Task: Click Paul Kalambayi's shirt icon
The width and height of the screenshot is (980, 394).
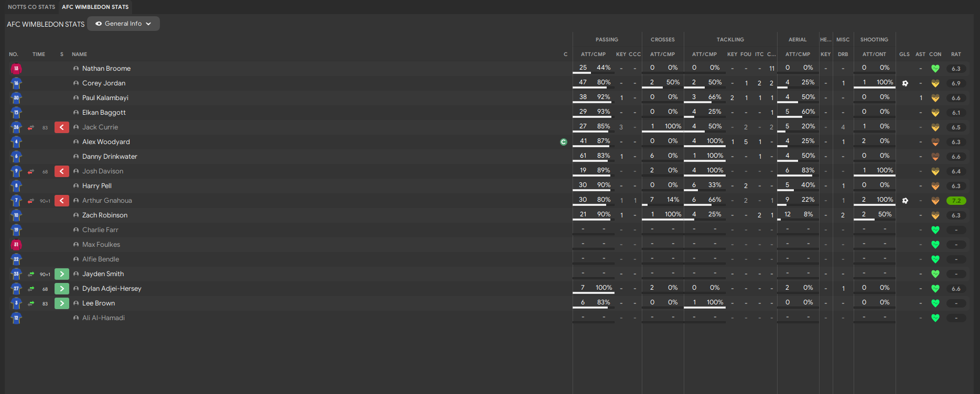Action: [x=16, y=98]
